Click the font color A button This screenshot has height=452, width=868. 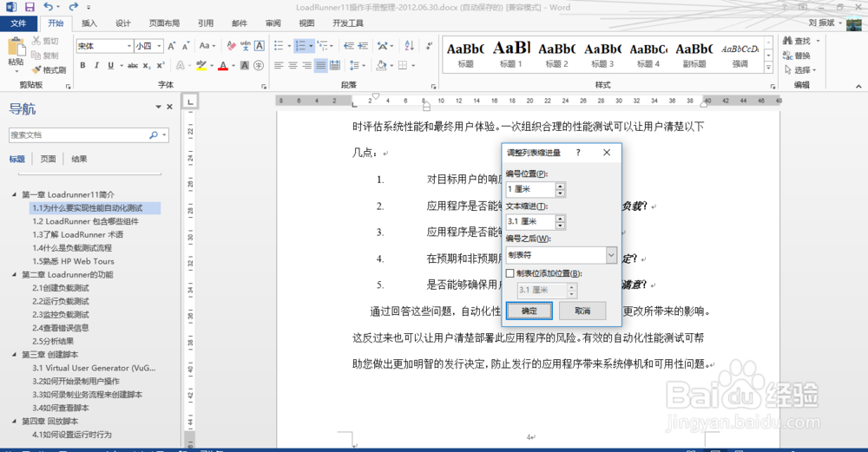coord(223,65)
